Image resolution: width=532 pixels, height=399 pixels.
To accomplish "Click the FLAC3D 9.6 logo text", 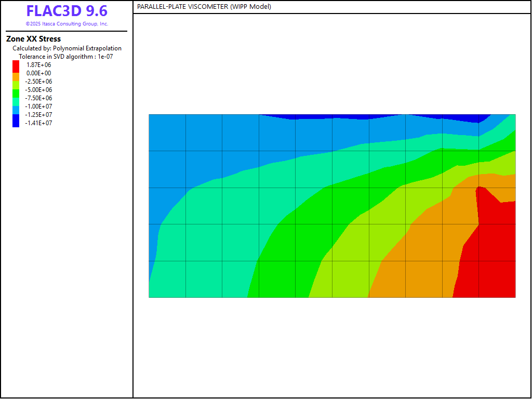I will [x=66, y=11].
